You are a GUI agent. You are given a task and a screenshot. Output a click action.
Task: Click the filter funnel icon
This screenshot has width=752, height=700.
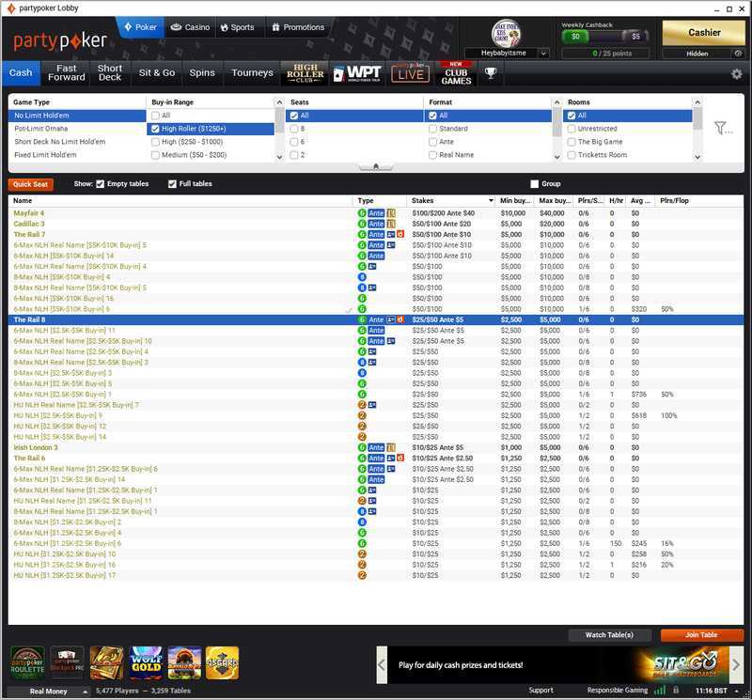click(722, 129)
